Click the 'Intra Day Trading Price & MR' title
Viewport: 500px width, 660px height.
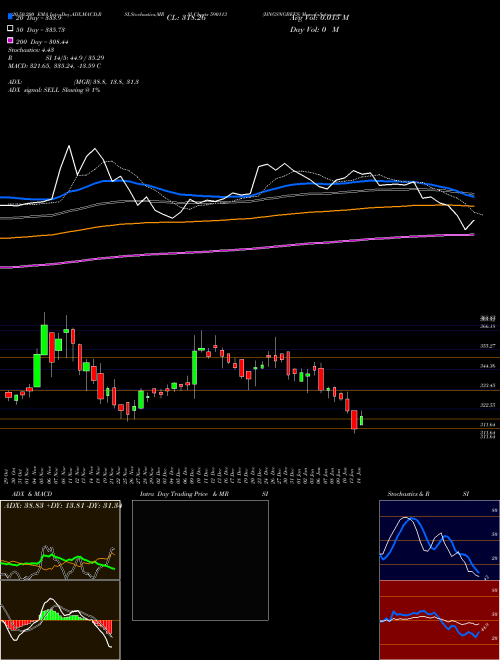pyautogui.click(x=184, y=494)
